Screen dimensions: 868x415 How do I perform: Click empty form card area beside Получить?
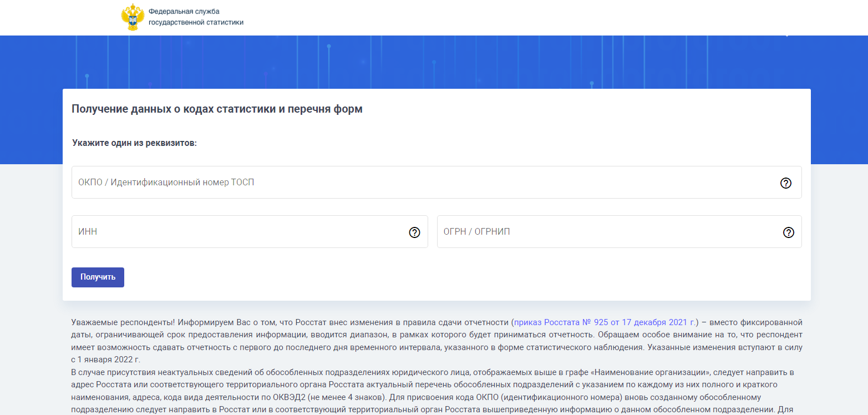[444, 277]
